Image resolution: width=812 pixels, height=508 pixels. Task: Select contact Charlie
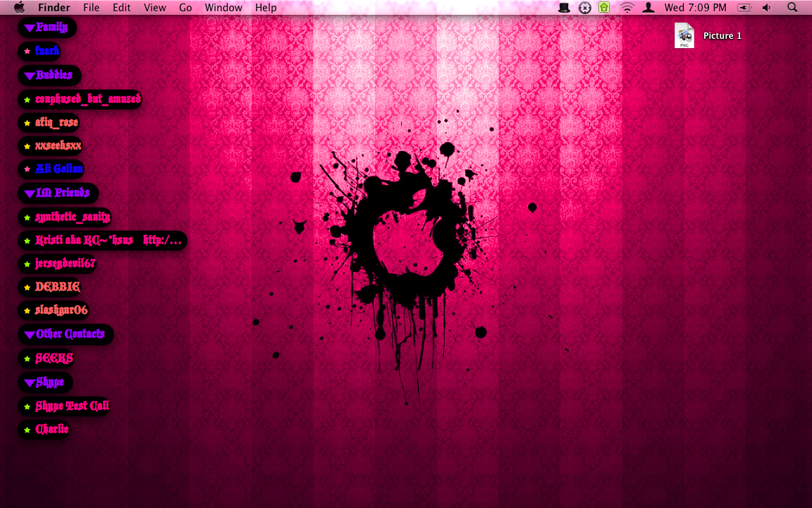44,429
